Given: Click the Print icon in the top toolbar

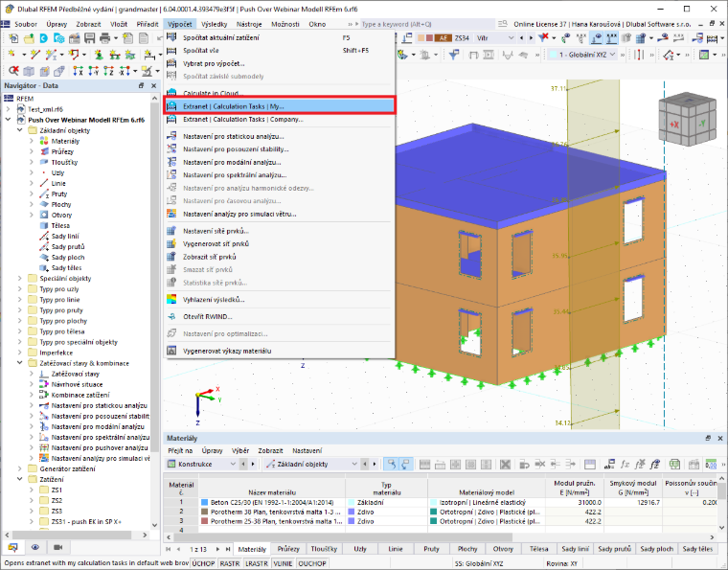Looking at the screenshot, I should pos(105,38).
